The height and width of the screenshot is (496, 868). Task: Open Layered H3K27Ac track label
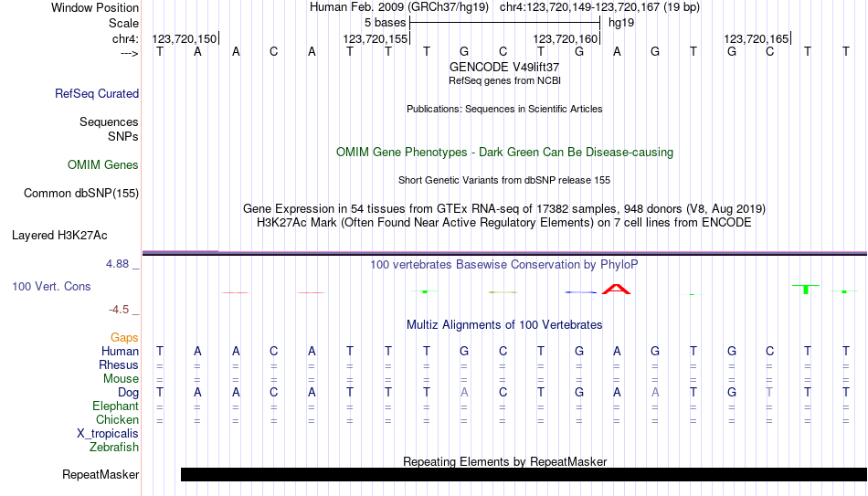(59, 236)
